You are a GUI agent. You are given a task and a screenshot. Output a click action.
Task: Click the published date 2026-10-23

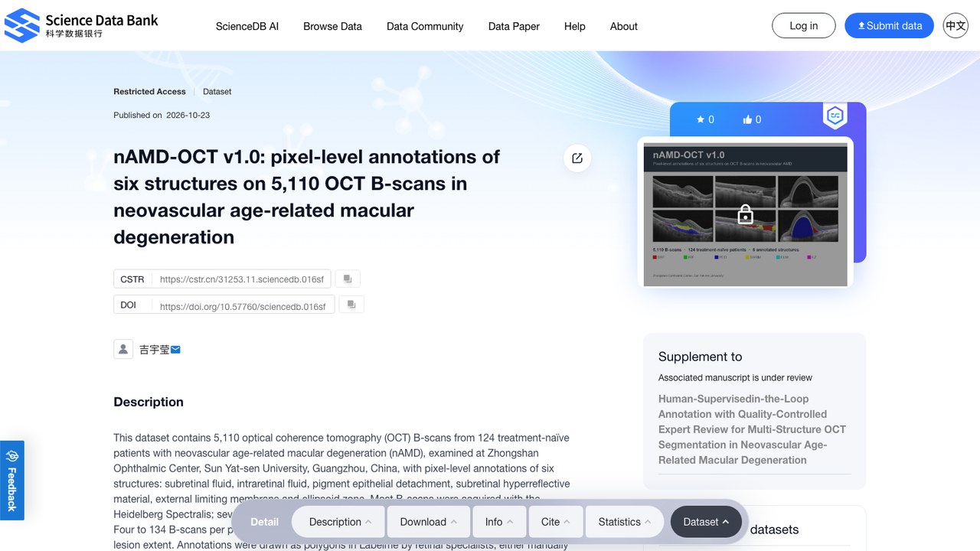coord(188,116)
